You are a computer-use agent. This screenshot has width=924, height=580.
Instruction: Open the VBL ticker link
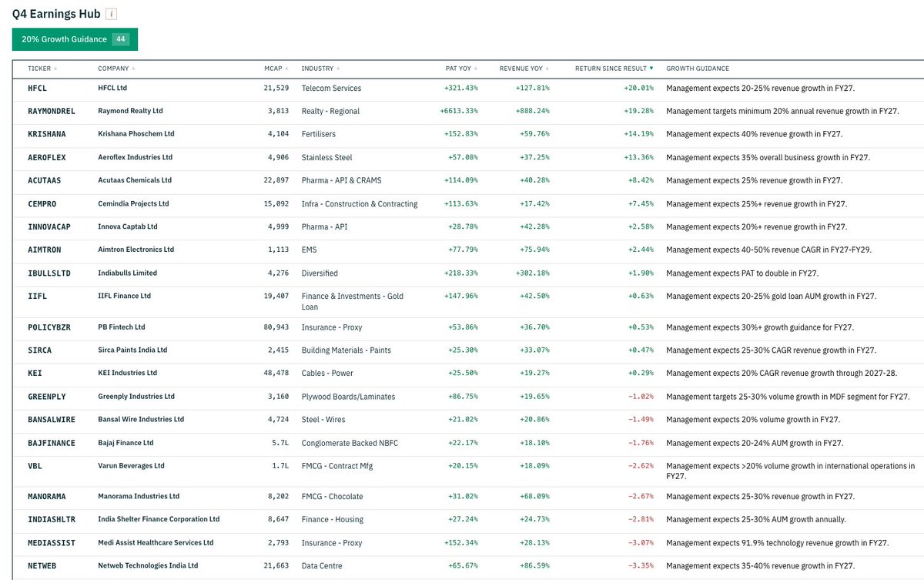point(35,466)
